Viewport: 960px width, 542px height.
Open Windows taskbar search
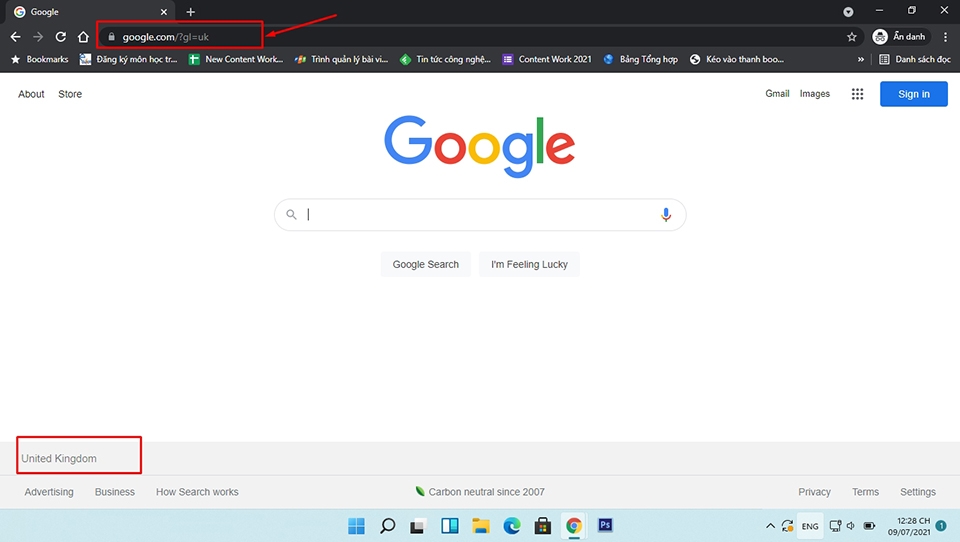coord(388,525)
